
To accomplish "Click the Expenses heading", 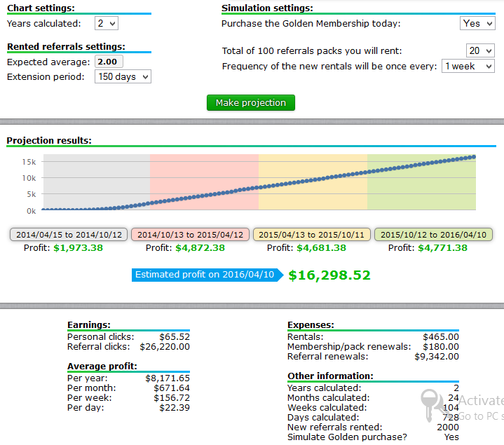I will [x=311, y=325].
